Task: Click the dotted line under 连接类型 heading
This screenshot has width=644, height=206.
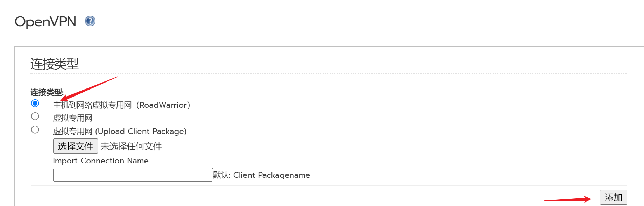Action: 329,73
